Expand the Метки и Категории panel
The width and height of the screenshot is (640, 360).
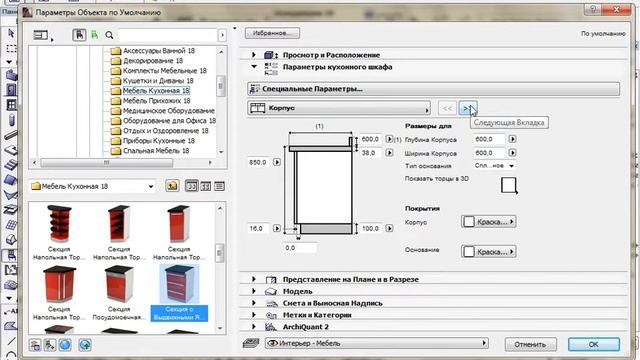[x=253, y=315]
